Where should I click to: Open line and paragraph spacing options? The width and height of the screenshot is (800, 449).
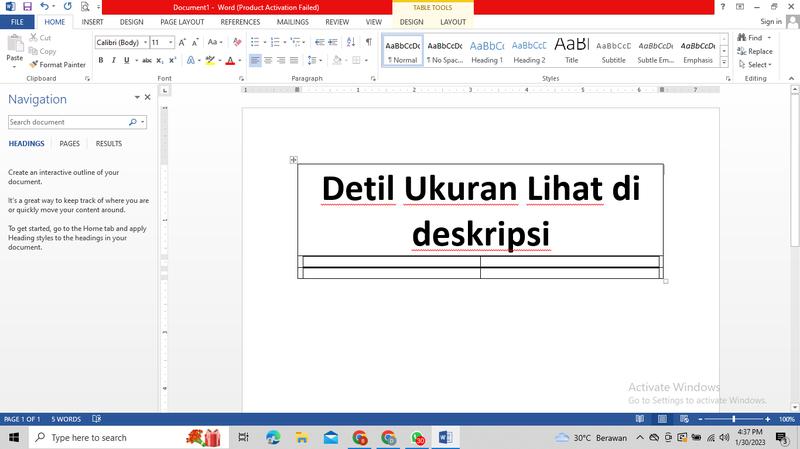pos(314,60)
